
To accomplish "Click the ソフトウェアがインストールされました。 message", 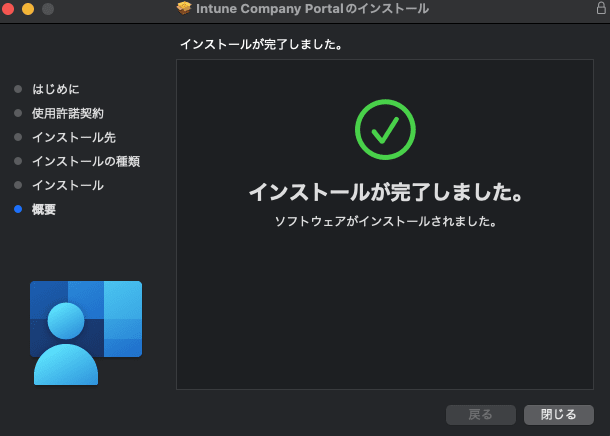I will (385, 221).
